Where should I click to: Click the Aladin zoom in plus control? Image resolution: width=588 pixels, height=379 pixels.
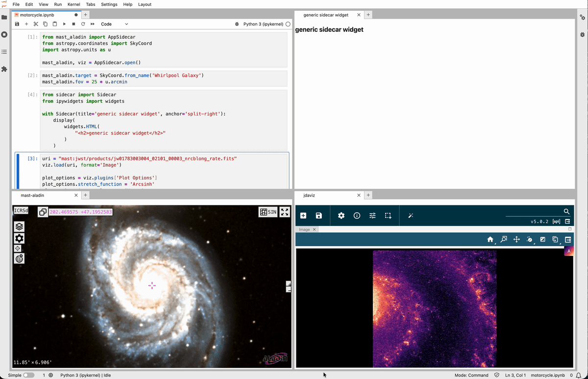click(289, 284)
